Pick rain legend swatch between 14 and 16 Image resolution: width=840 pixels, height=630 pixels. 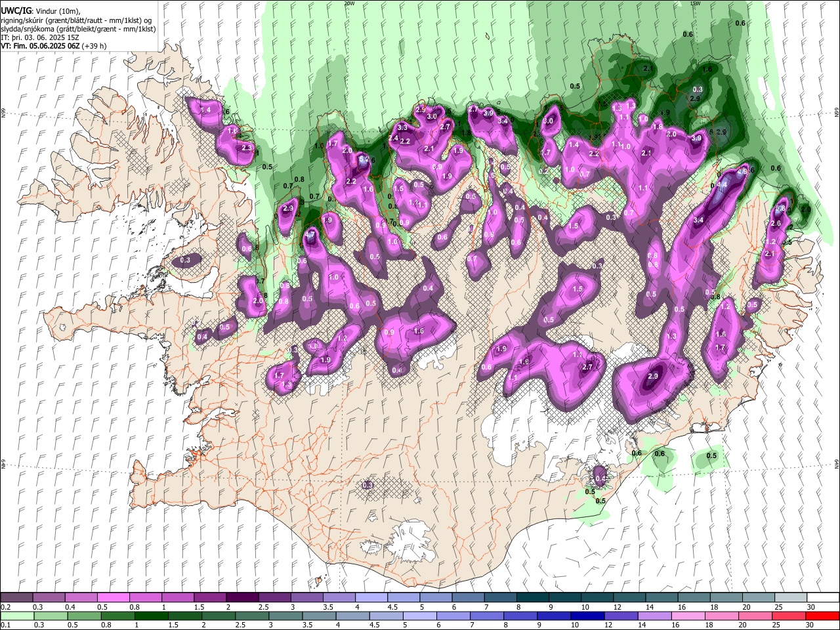click(654, 616)
